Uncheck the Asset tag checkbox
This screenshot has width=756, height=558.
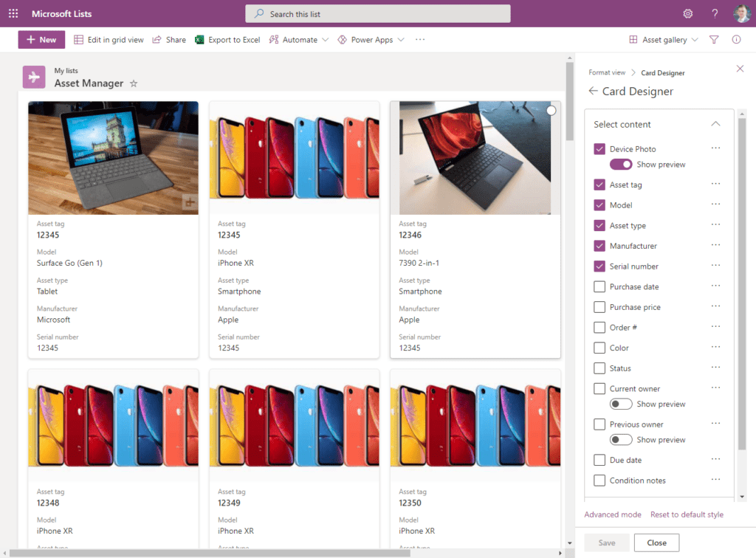tap(599, 185)
